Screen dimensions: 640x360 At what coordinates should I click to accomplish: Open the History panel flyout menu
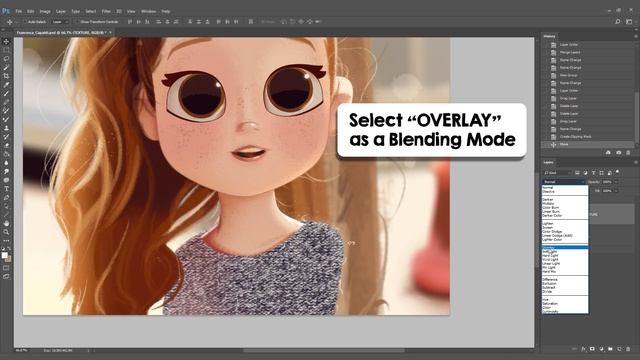[636, 36]
